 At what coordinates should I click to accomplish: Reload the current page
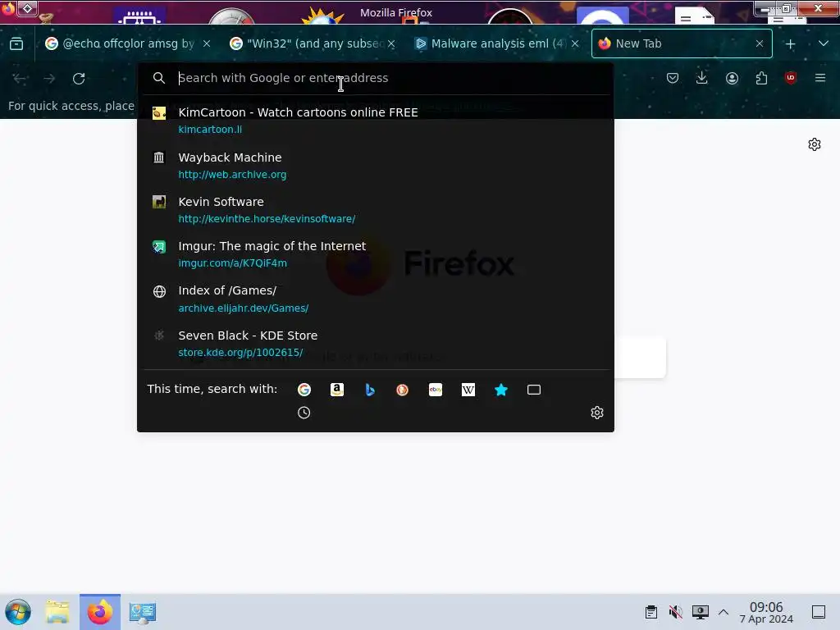tap(79, 78)
